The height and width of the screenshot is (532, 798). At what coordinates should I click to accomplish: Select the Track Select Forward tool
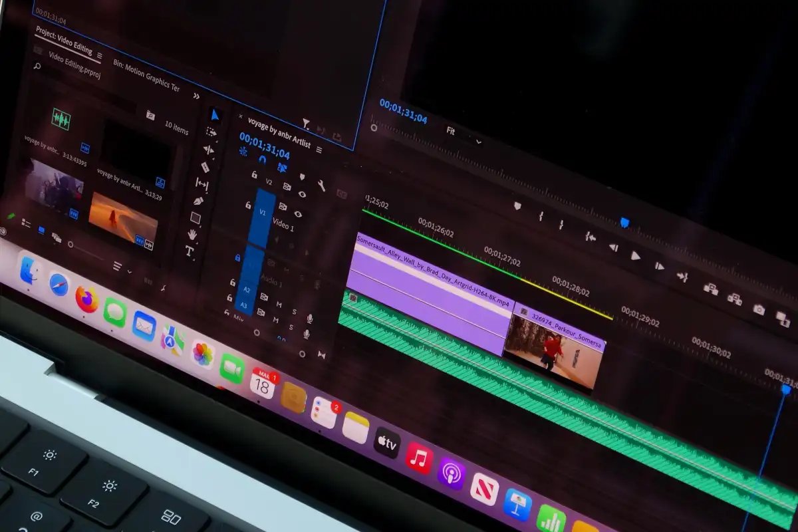(210, 132)
